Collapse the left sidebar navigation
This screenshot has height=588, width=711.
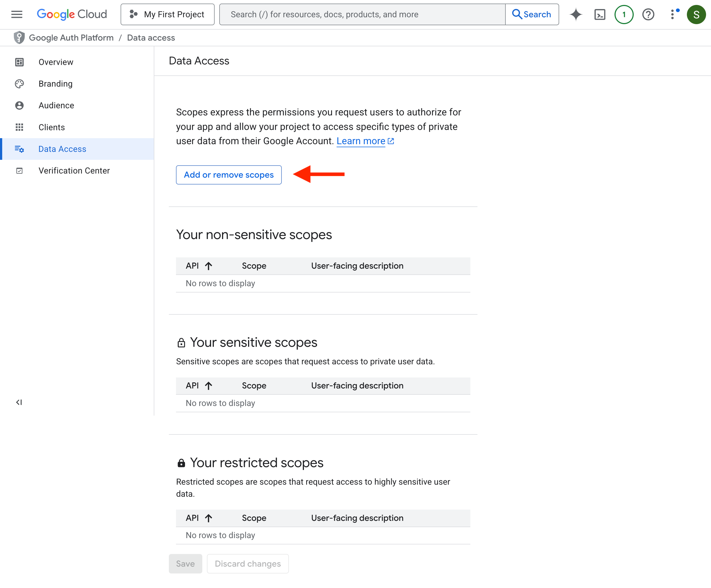click(19, 402)
